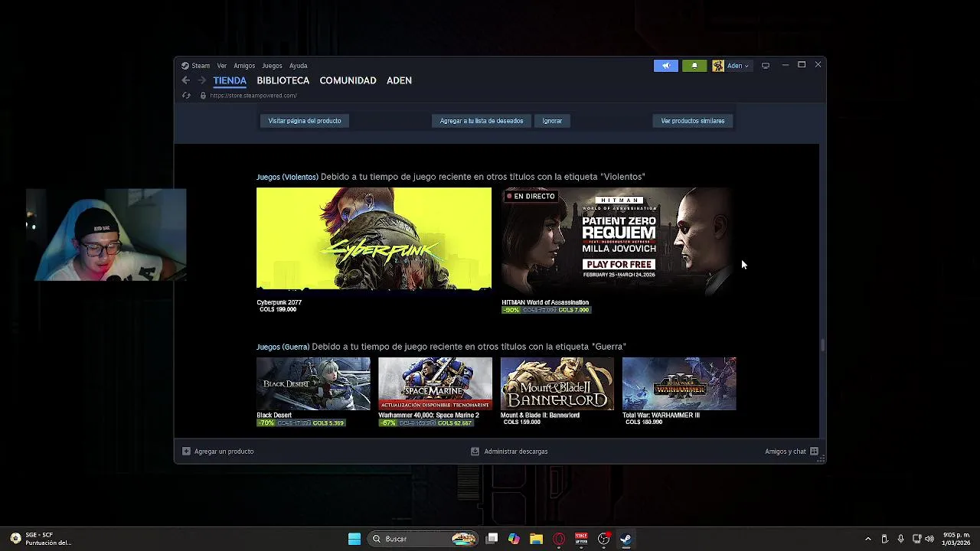This screenshot has width=980, height=551.
Task: Switch to Big Picture mode monitor icon
Action: [x=766, y=66]
